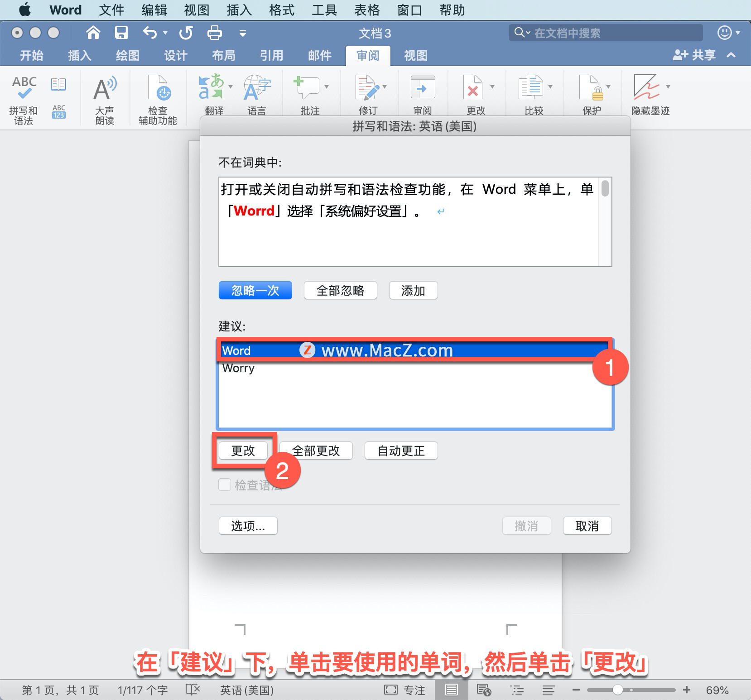
Task: Open the Language (语言) tool
Action: coord(257,87)
